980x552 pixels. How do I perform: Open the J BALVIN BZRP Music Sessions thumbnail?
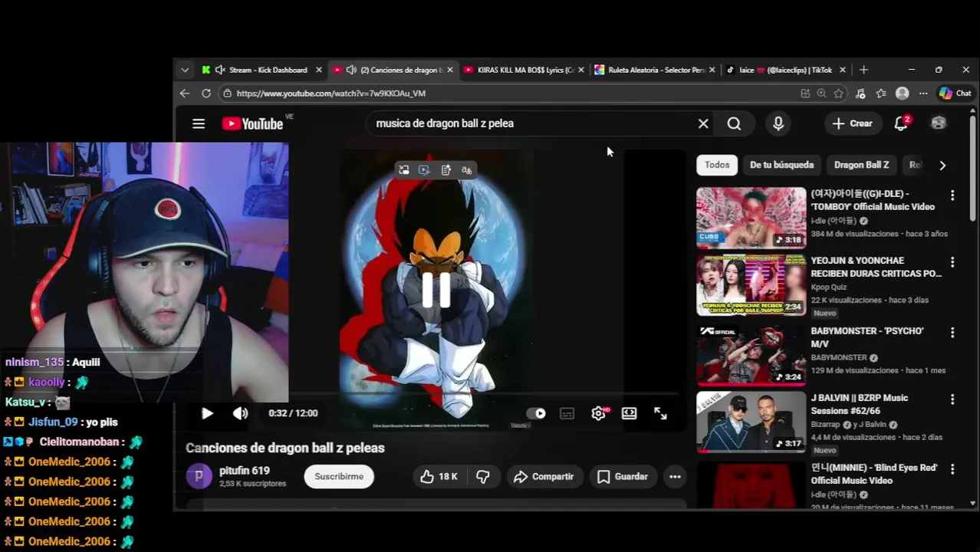point(751,422)
